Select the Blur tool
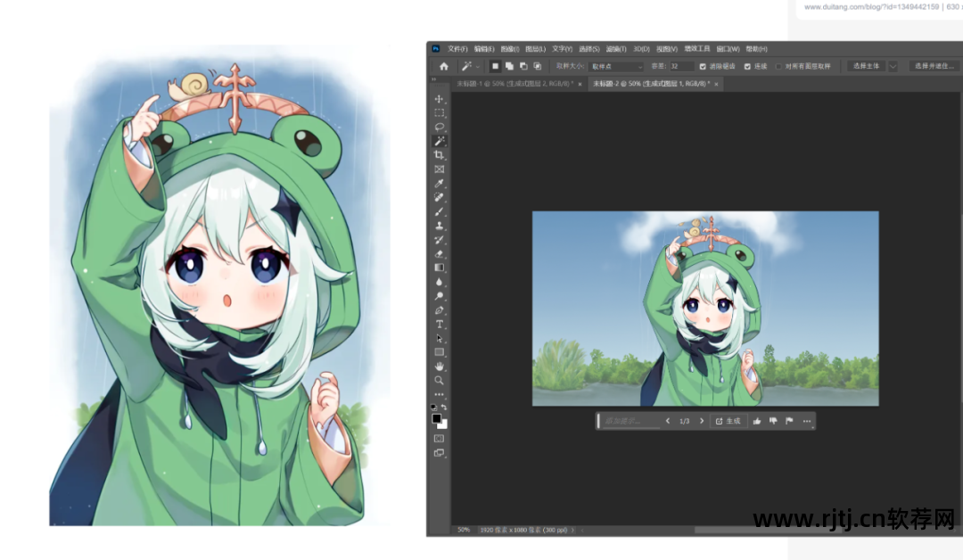 [x=439, y=282]
